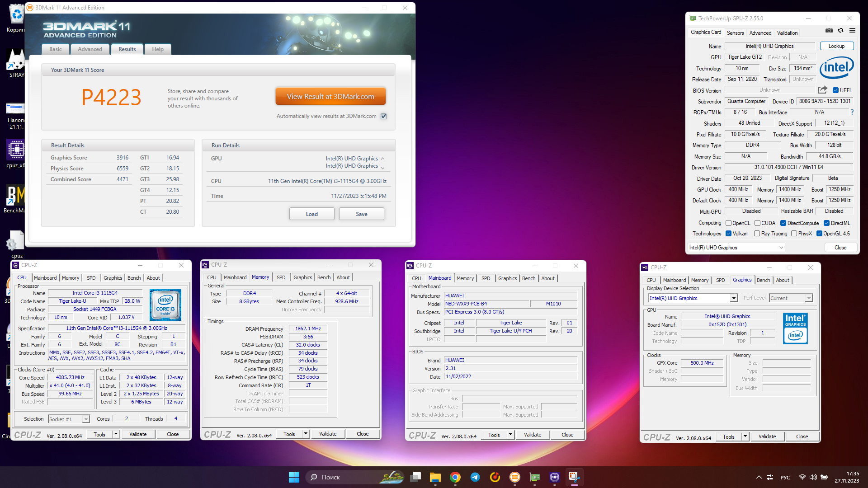Launch Google Chrome from the taskbar

tap(455, 477)
